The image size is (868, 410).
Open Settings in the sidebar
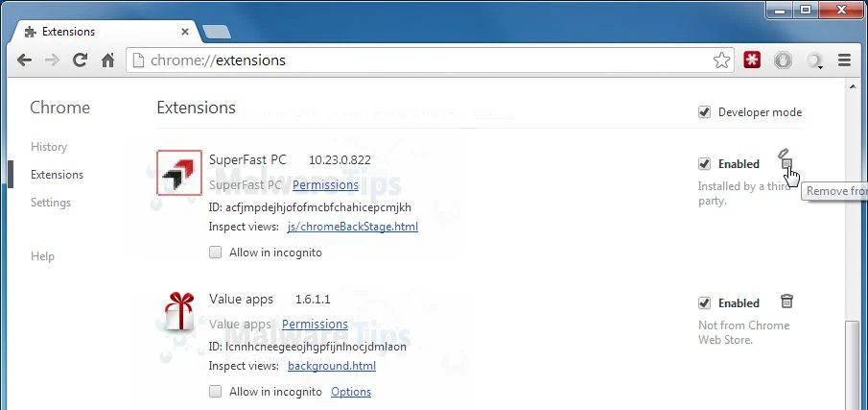click(x=51, y=203)
